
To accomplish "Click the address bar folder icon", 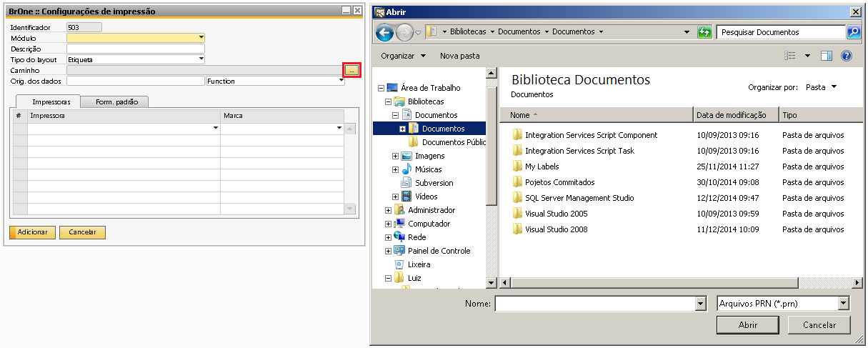I will [x=432, y=32].
